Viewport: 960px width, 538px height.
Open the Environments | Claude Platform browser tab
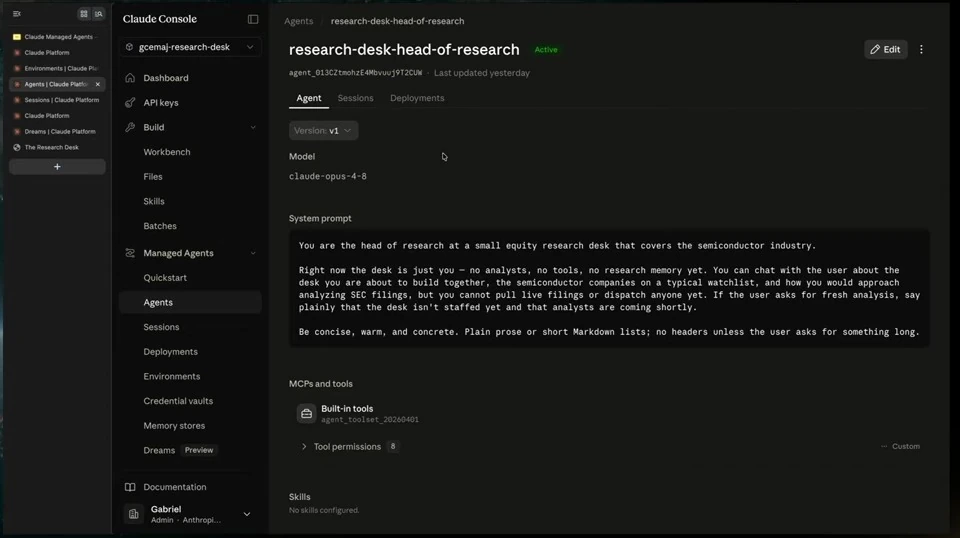click(57, 69)
